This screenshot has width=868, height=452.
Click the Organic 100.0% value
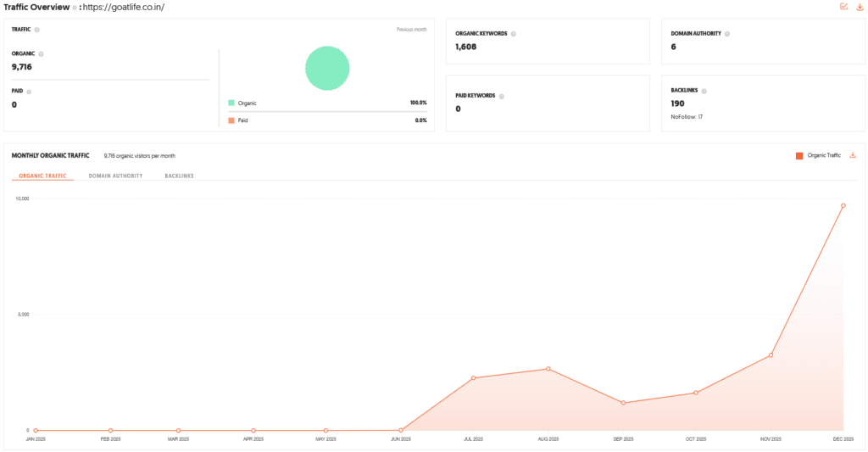(419, 103)
